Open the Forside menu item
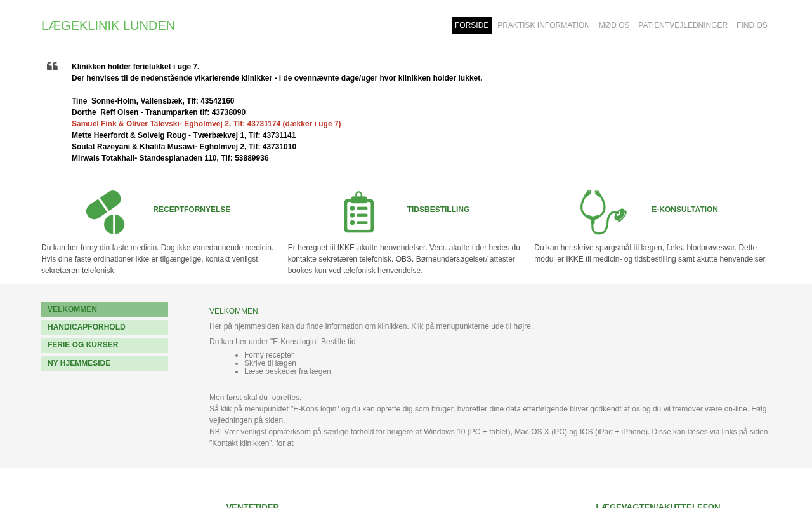Viewport: 812px width, 508px height. point(472,25)
